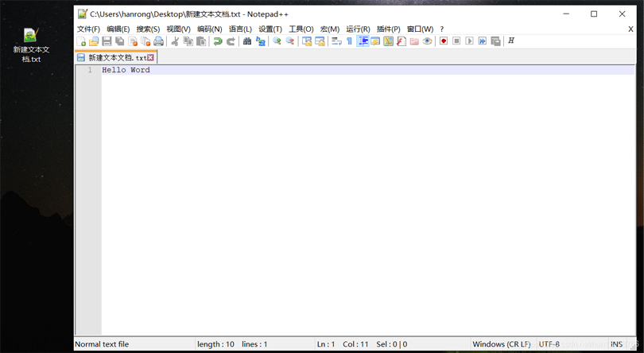
Task: Expand the 语言(L) menu
Action: (240, 29)
